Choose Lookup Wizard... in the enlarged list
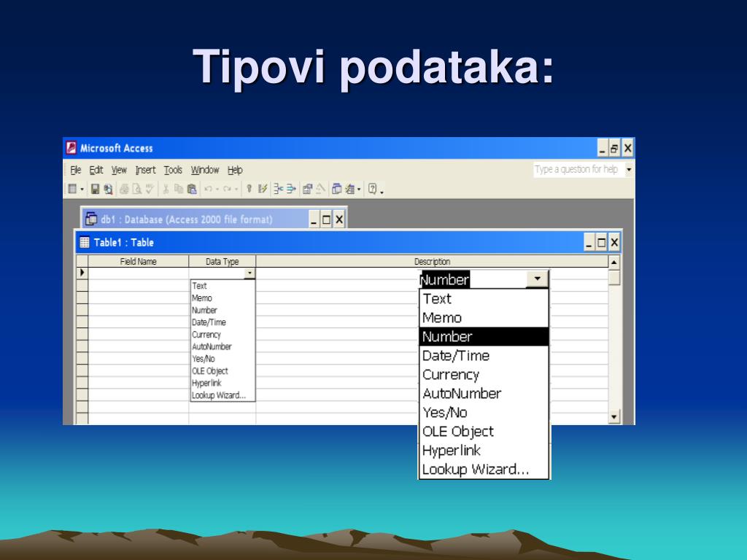This screenshot has height=560, width=747. click(x=484, y=470)
